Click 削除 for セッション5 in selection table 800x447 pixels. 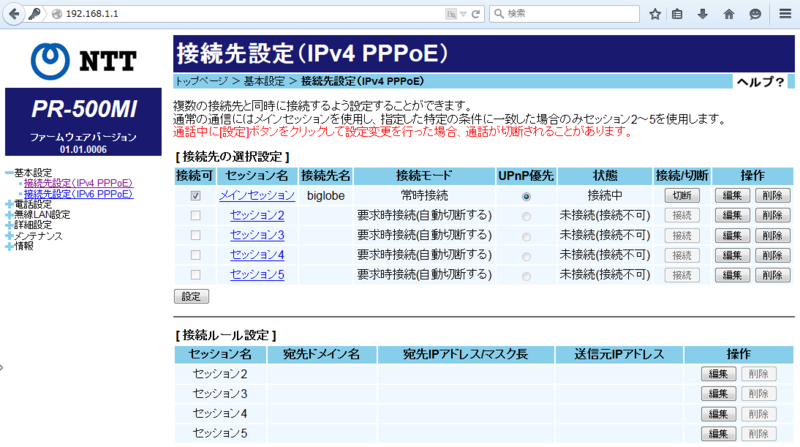pyautogui.click(x=772, y=275)
